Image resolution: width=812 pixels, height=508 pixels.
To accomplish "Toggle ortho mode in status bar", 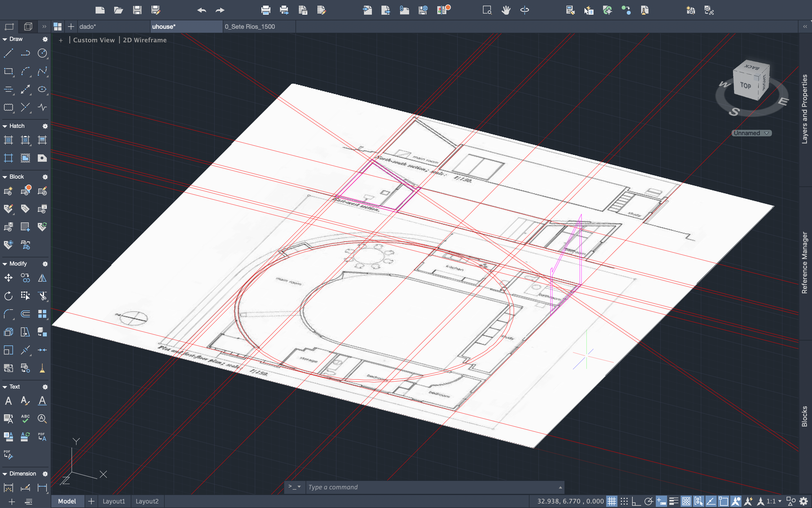I will (x=636, y=501).
